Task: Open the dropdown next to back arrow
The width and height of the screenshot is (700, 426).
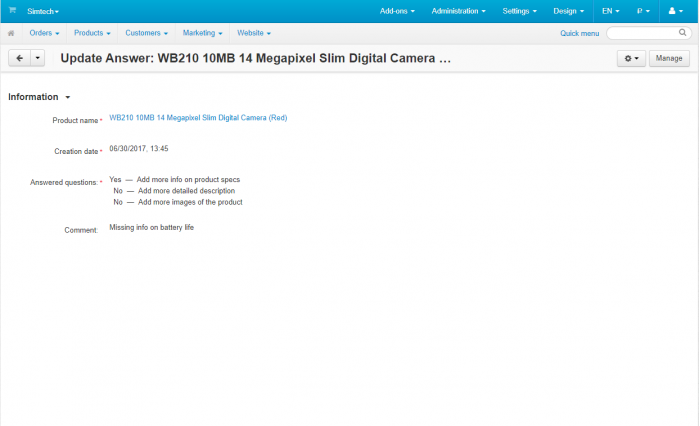Action: [x=38, y=58]
